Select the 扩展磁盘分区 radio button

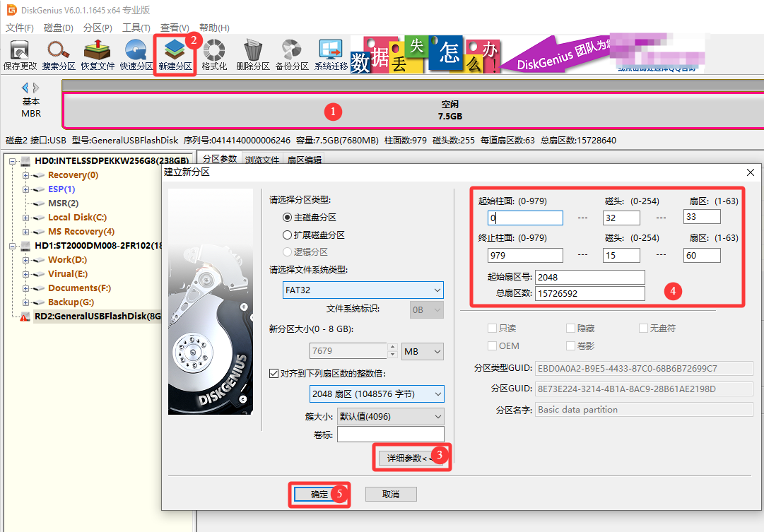[288, 235]
